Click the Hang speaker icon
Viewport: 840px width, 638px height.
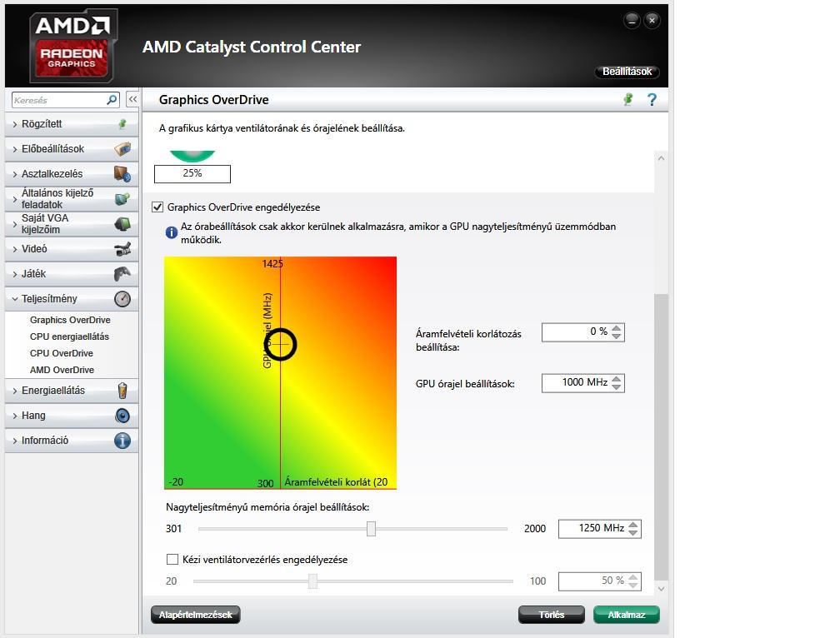coord(122,416)
